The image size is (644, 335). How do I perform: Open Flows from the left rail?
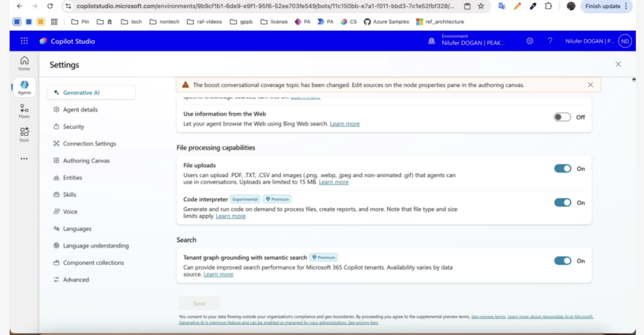tap(24, 111)
